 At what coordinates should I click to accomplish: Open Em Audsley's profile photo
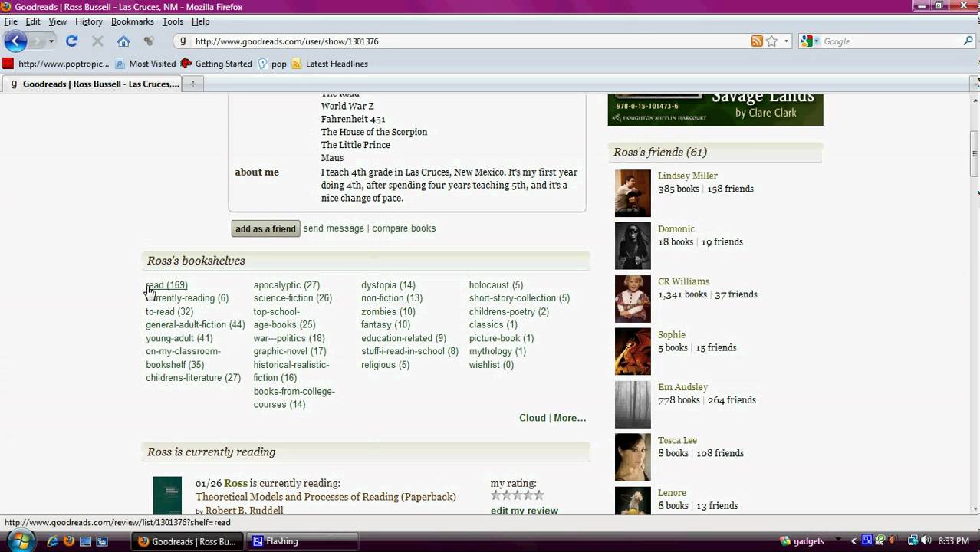(x=633, y=404)
